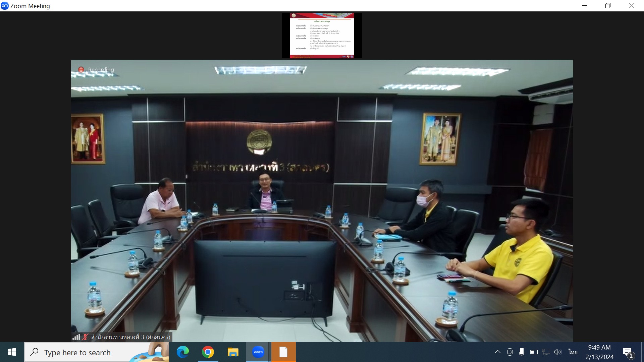644x362 pixels.
Task: Expand the hidden system tray icons
Action: 498,352
